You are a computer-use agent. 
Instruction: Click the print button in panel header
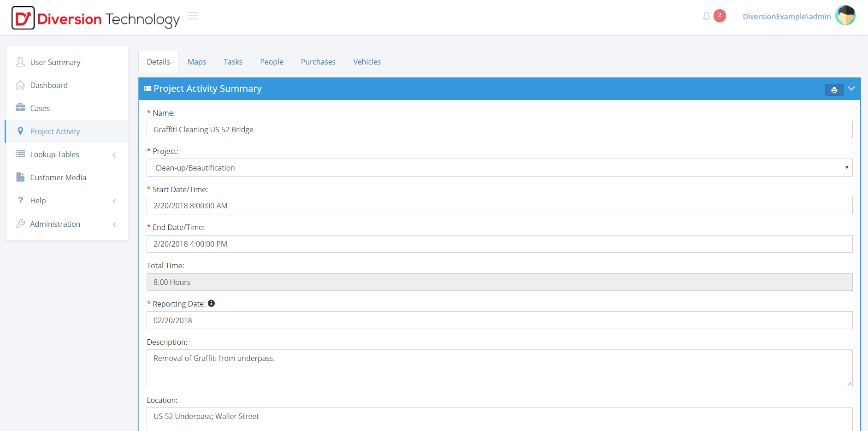834,90
